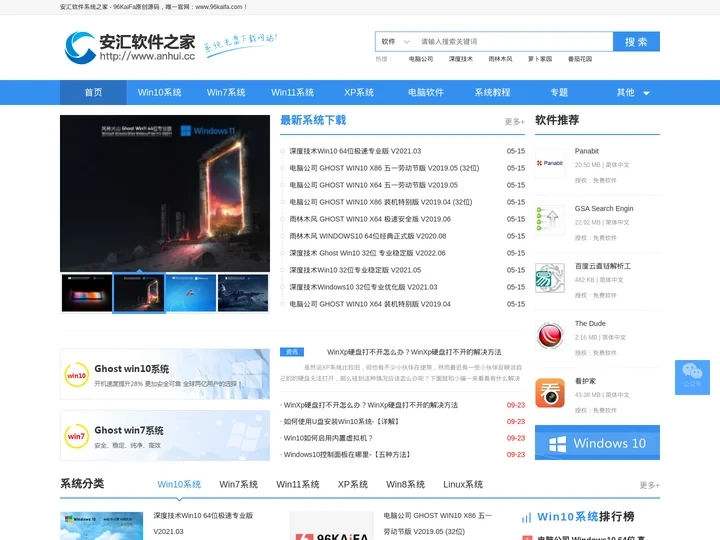
Task: Click the floating WeChat 公众号 icon
Action: 692,377
